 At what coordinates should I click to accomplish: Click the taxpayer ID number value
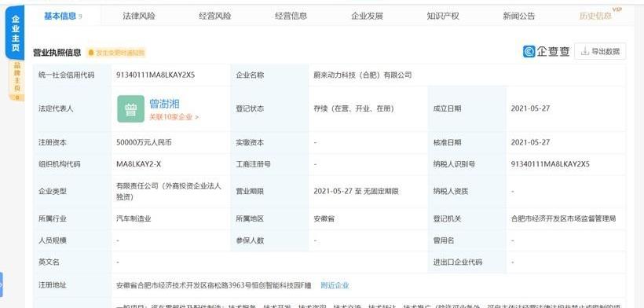551,164
